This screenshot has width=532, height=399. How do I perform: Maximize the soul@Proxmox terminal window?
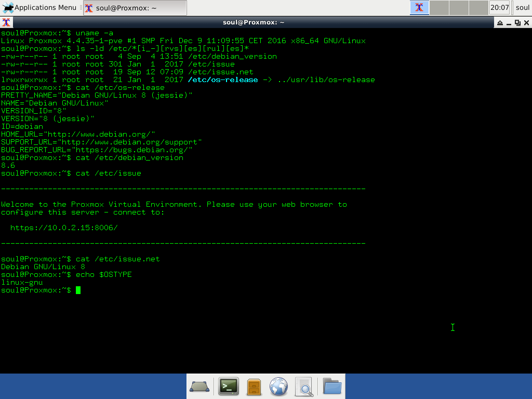(x=517, y=23)
